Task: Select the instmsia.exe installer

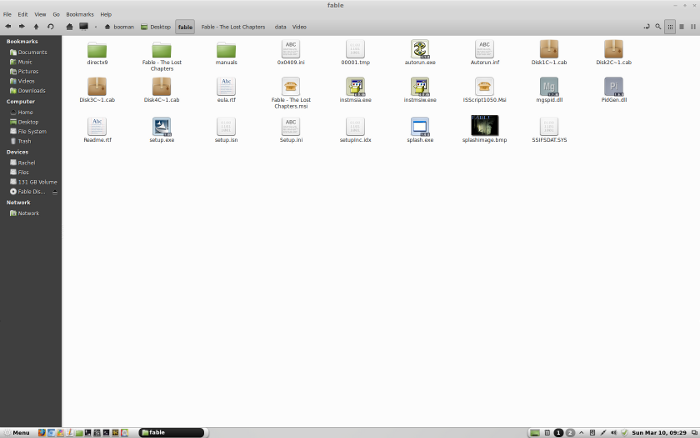Action: click(355, 90)
